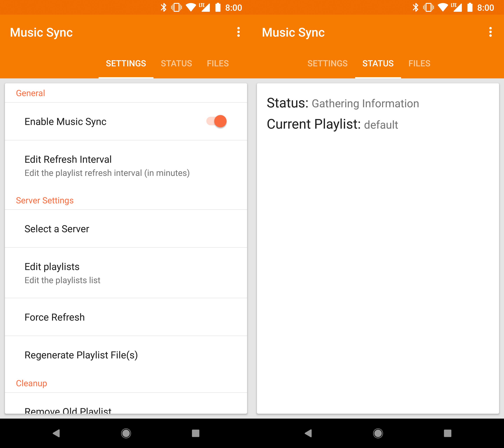Click 'Edit the playlists list' description text
504x448 pixels.
pos(62,280)
